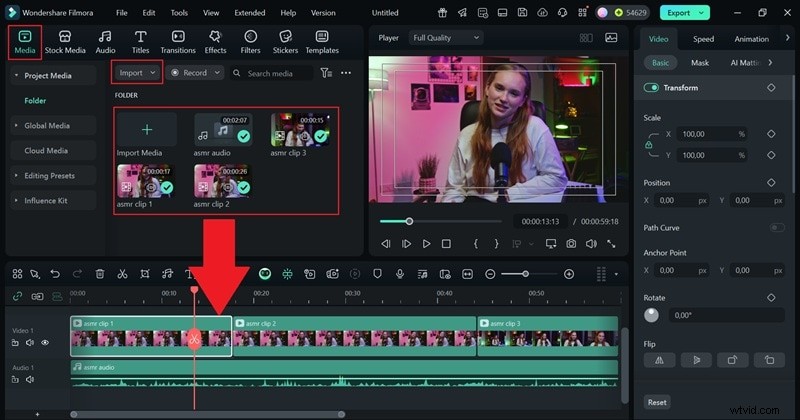The width and height of the screenshot is (800, 420).
Task: Open the player volume speaker control
Action: tap(591, 244)
